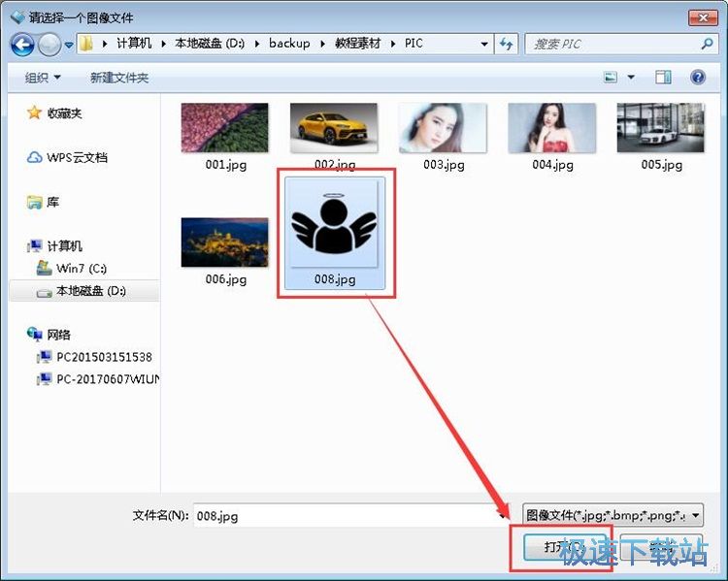Click the 打开 button
728x581 pixels.
(x=564, y=547)
